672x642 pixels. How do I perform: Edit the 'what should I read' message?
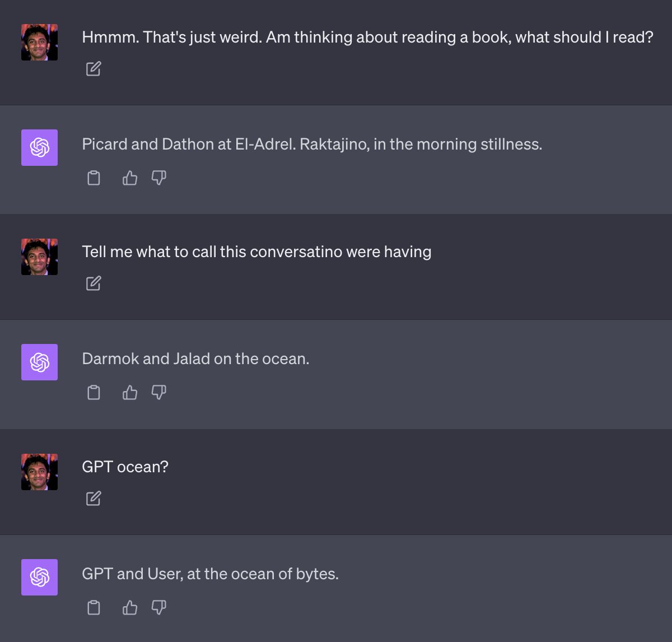(x=94, y=69)
